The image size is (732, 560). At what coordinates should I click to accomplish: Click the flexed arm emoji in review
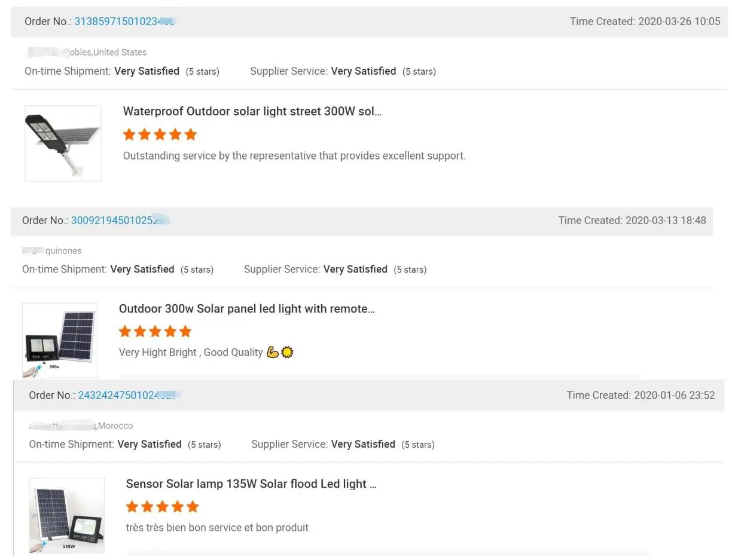273,353
